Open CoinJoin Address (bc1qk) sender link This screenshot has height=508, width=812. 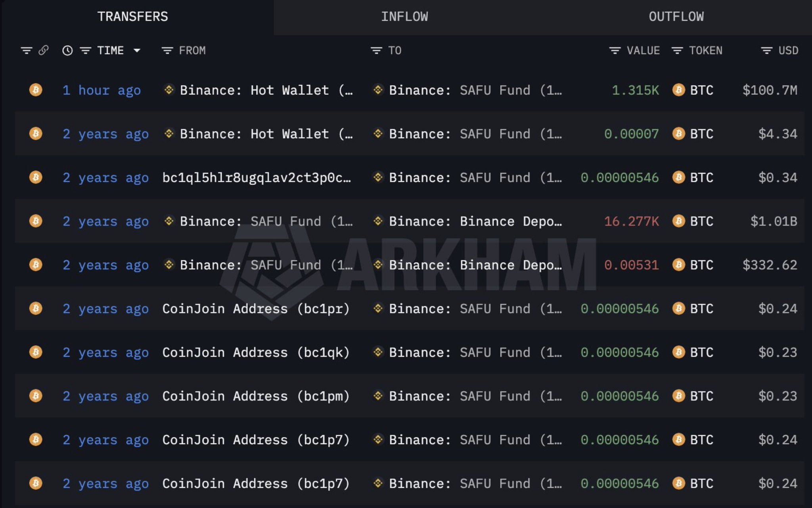(256, 352)
